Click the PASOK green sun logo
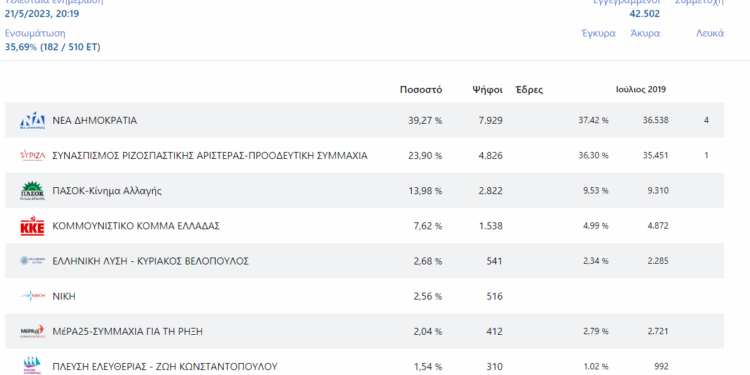 point(32,191)
